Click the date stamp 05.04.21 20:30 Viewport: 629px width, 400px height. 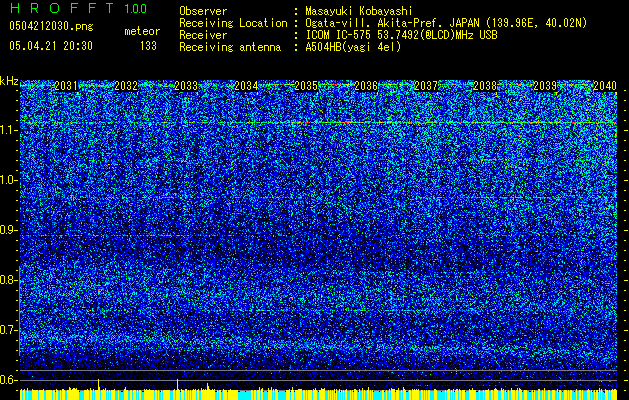pos(51,46)
